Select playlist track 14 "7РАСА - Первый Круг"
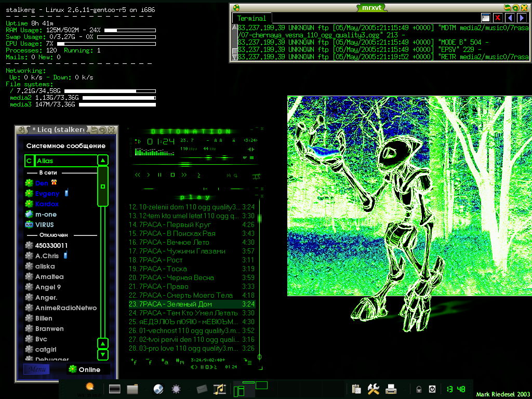532x399 pixels. 191,224
